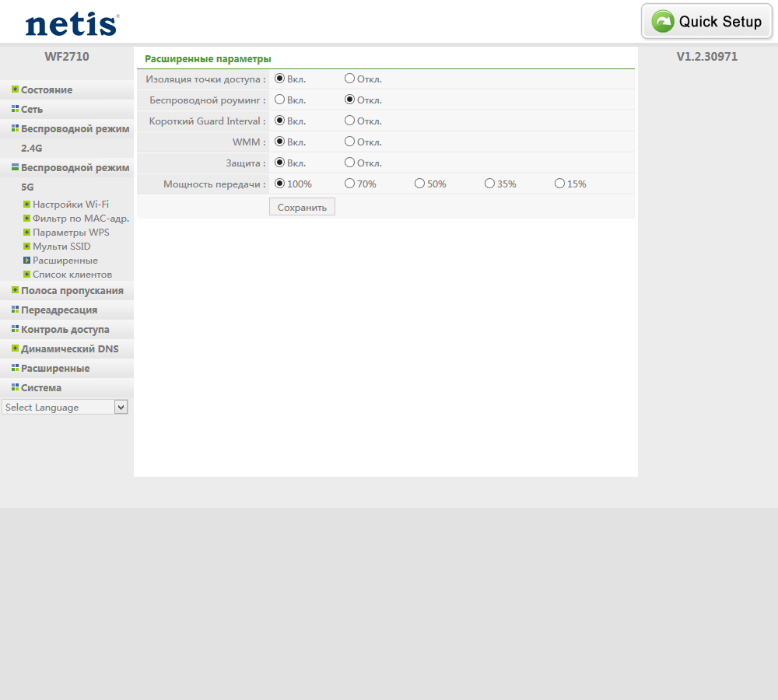Open the Полоса пропускания page

[x=72, y=290]
